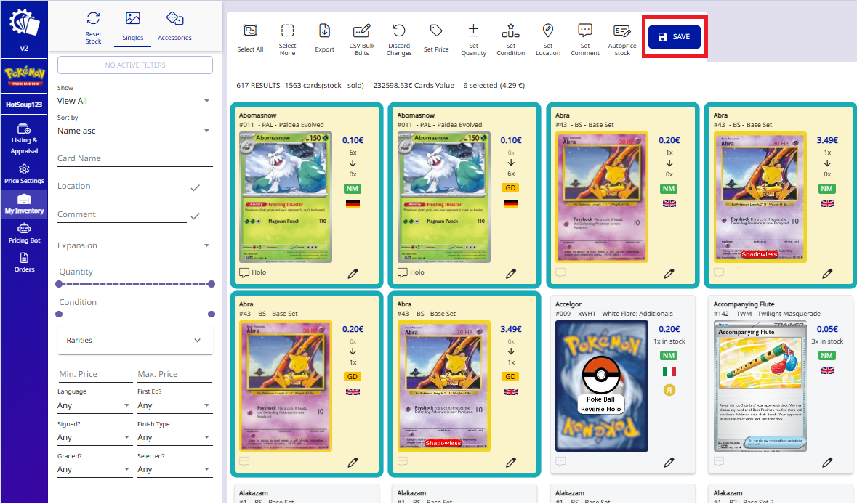Click the Card Name input field
The width and height of the screenshot is (857, 504).
(135, 158)
